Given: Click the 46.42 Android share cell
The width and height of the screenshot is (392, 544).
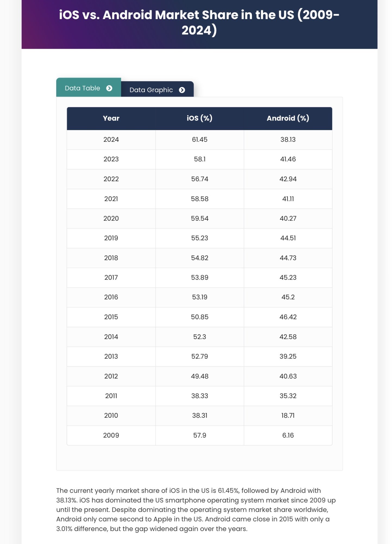Looking at the screenshot, I should (x=288, y=317).
